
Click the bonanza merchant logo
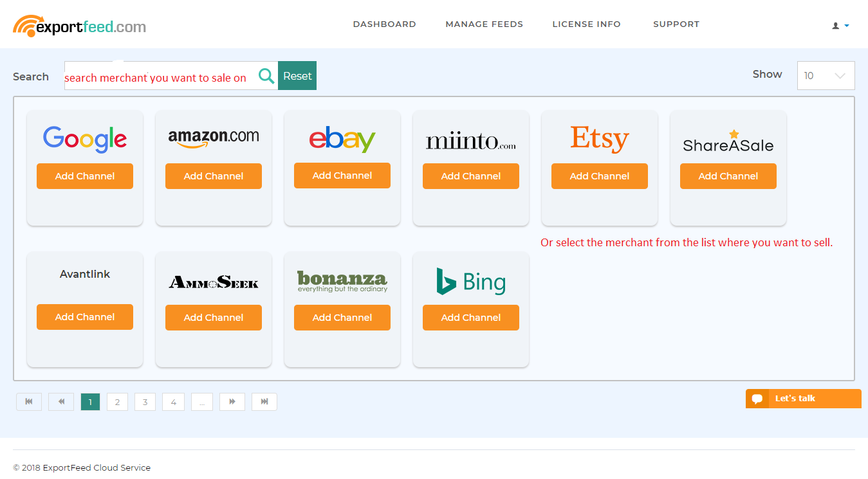pyautogui.click(x=342, y=282)
